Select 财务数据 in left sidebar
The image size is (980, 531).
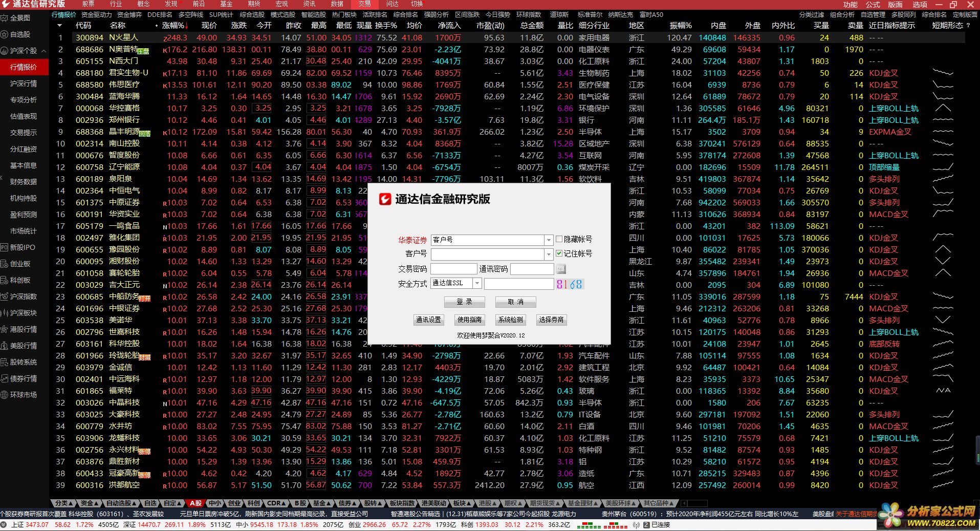(x=24, y=182)
